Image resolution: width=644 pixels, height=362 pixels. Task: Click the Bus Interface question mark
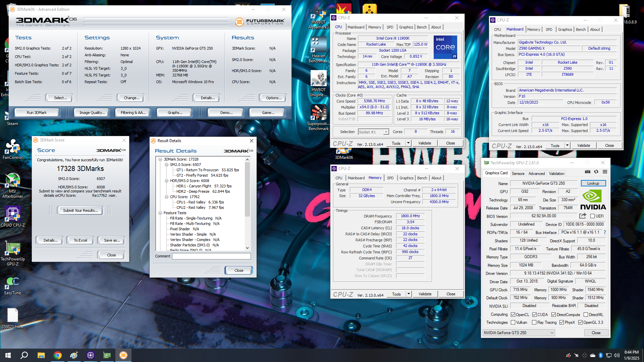[x=605, y=232]
